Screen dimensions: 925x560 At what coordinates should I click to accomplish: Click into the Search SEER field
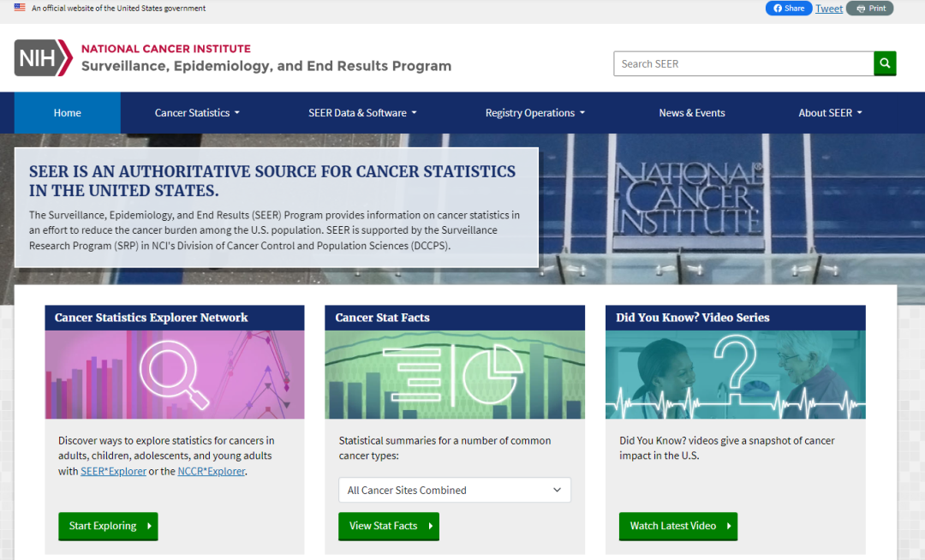[x=743, y=63]
